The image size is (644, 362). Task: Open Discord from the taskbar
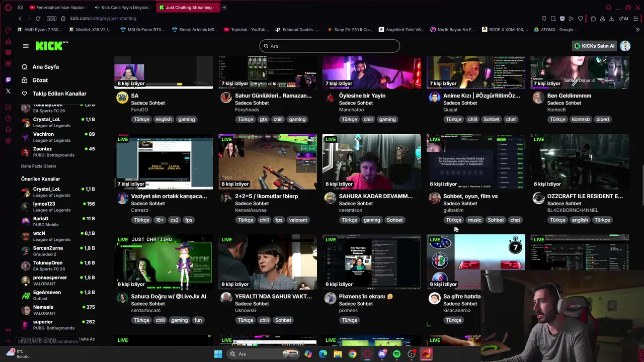[382, 354]
